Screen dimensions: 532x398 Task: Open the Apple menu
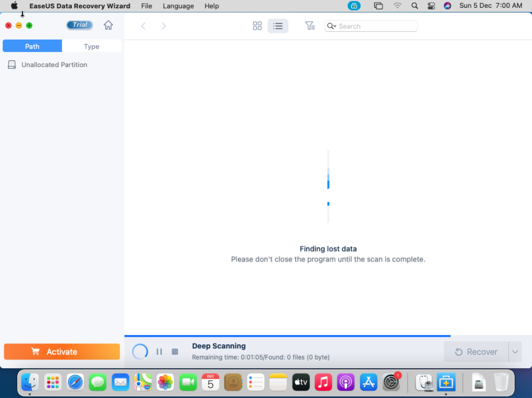(14, 6)
